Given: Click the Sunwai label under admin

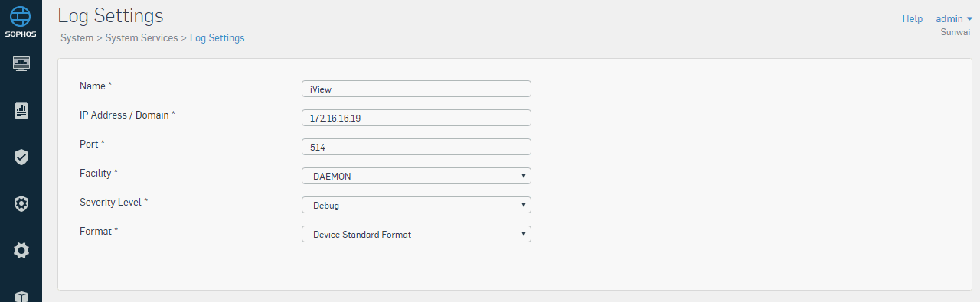Looking at the screenshot, I should (955, 32).
